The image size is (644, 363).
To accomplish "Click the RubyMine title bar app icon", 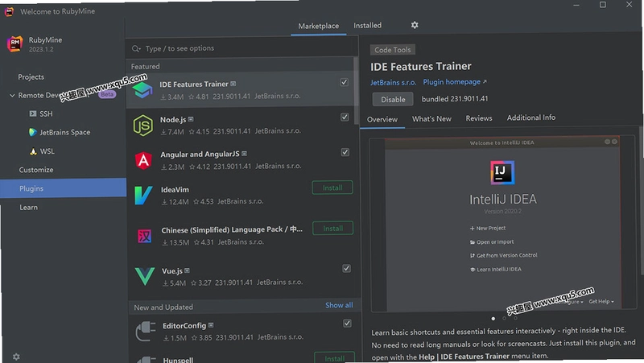I will pos(9,11).
